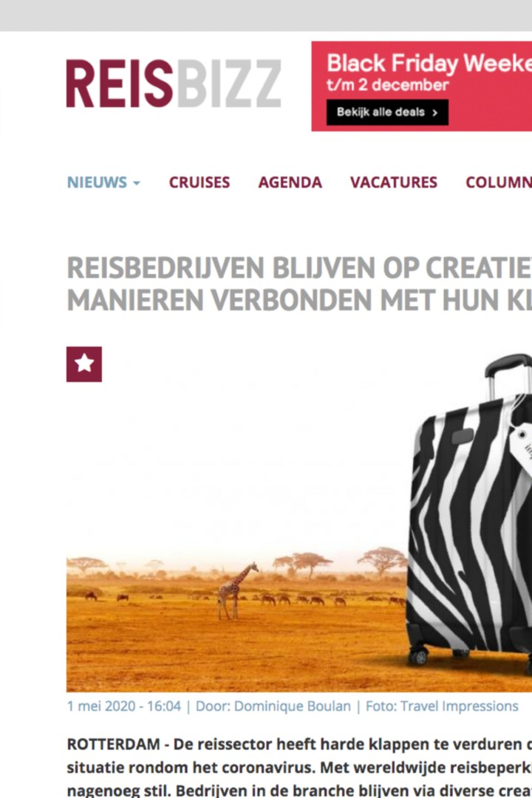This screenshot has width=532, height=798.
Task: Go to the Cruises menu item
Action: coord(199,183)
